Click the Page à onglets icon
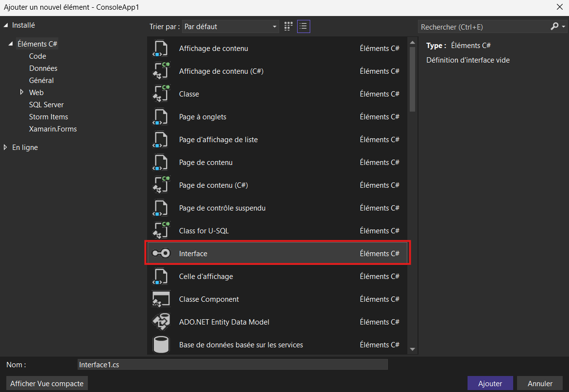The image size is (569, 392). click(161, 117)
